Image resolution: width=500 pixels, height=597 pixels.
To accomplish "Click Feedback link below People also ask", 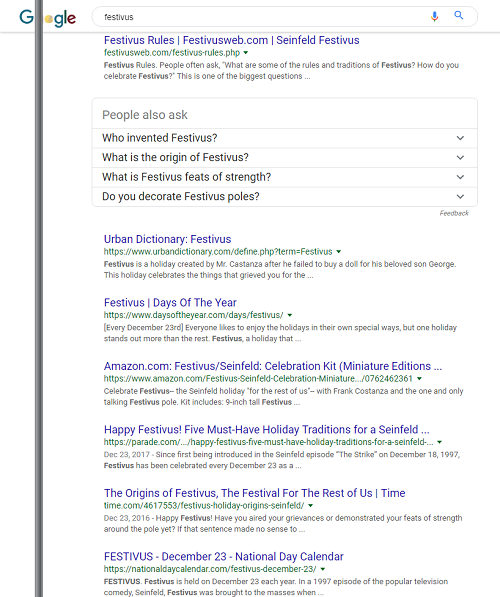I will [454, 213].
